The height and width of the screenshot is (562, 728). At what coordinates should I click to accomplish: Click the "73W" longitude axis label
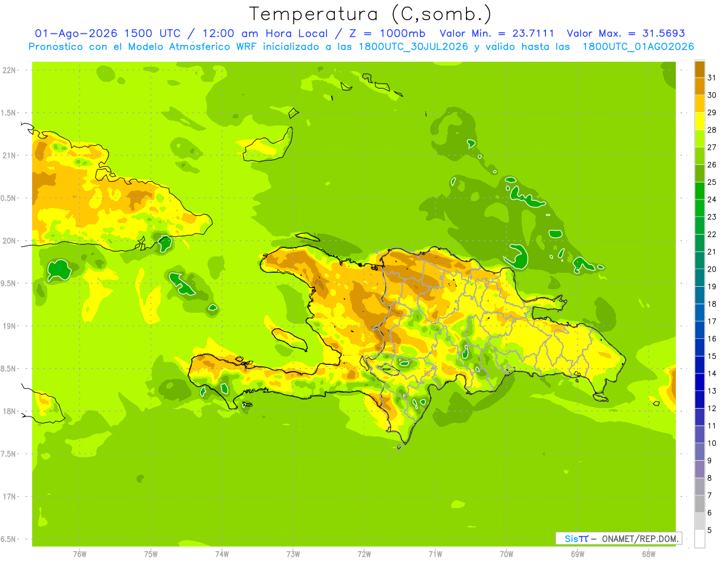(293, 554)
